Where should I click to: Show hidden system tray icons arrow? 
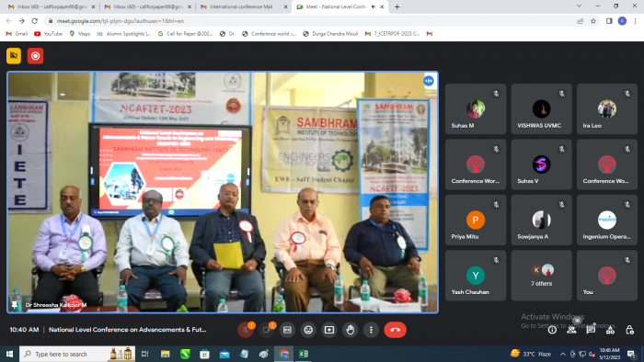[x=563, y=354]
